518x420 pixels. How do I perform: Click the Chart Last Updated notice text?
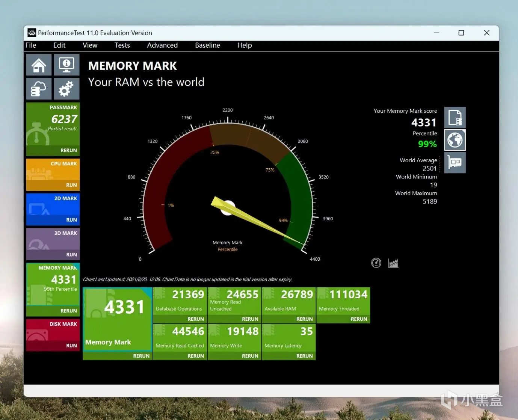pyautogui.click(x=187, y=279)
